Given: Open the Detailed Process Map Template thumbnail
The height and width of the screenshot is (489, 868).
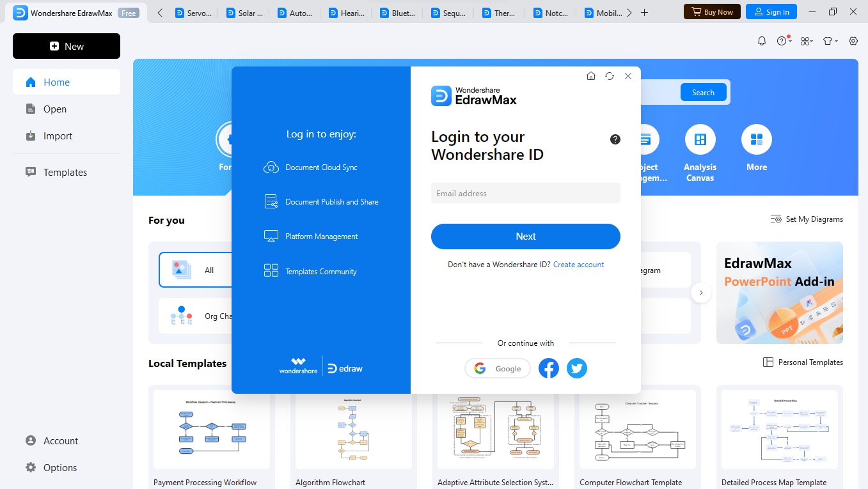Looking at the screenshot, I should pyautogui.click(x=780, y=430).
